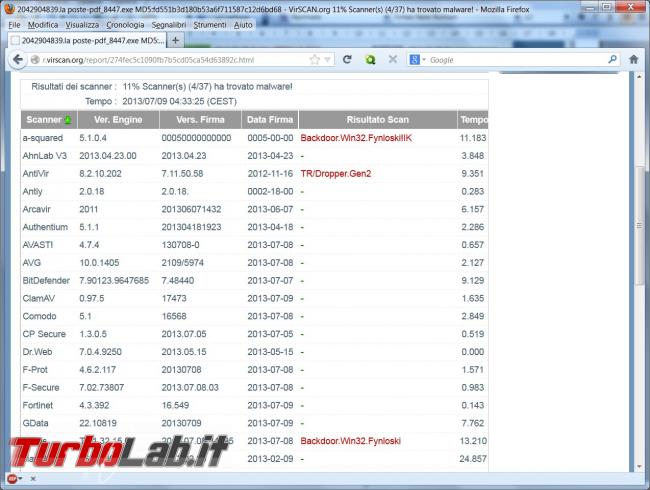Click the green addon icon next to reload

(370, 60)
